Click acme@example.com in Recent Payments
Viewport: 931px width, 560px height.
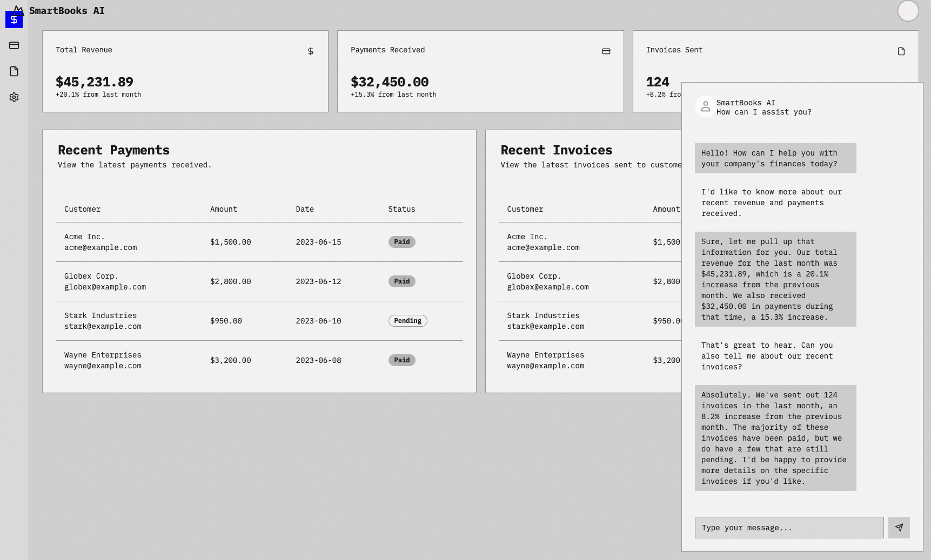tap(101, 247)
